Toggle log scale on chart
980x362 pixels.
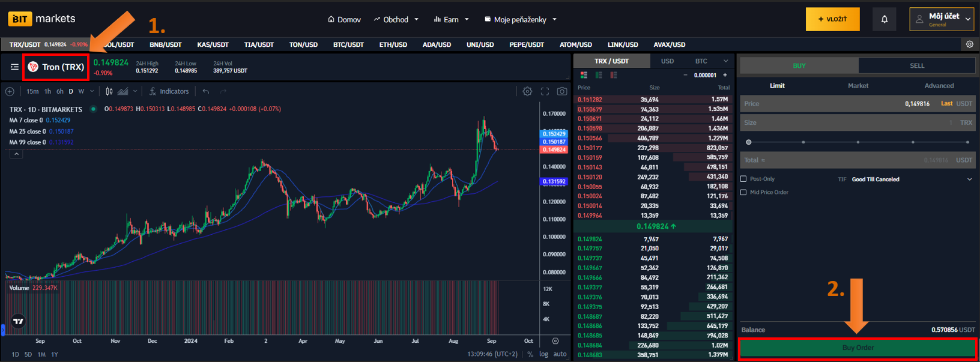coord(543,354)
